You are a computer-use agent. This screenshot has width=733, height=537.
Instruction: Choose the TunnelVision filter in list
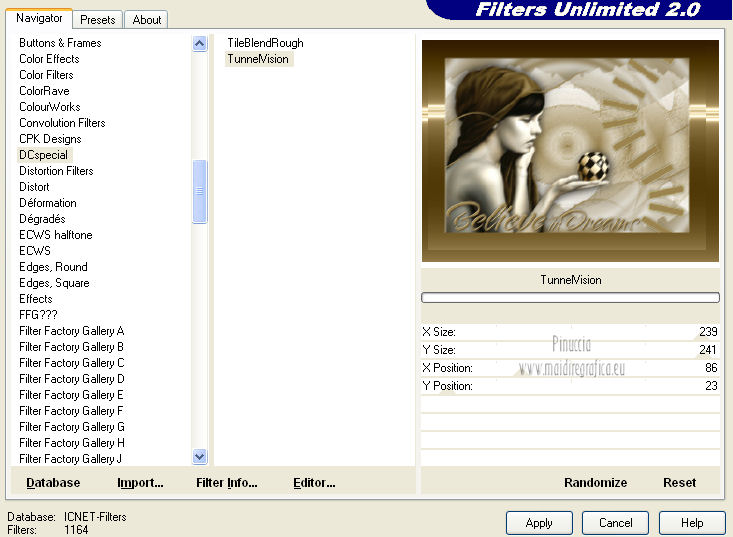click(x=258, y=59)
